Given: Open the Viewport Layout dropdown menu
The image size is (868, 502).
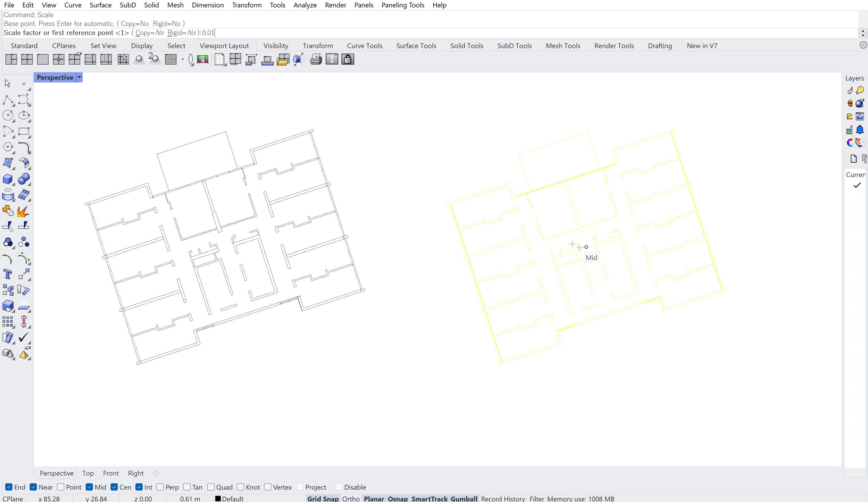Looking at the screenshot, I should pyautogui.click(x=224, y=46).
